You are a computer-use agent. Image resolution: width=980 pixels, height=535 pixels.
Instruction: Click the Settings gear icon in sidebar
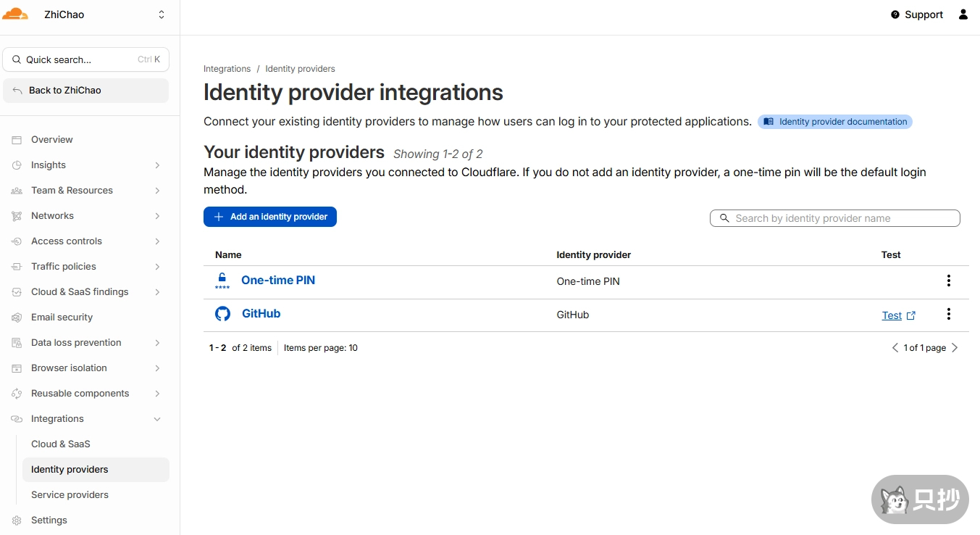pos(17,521)
